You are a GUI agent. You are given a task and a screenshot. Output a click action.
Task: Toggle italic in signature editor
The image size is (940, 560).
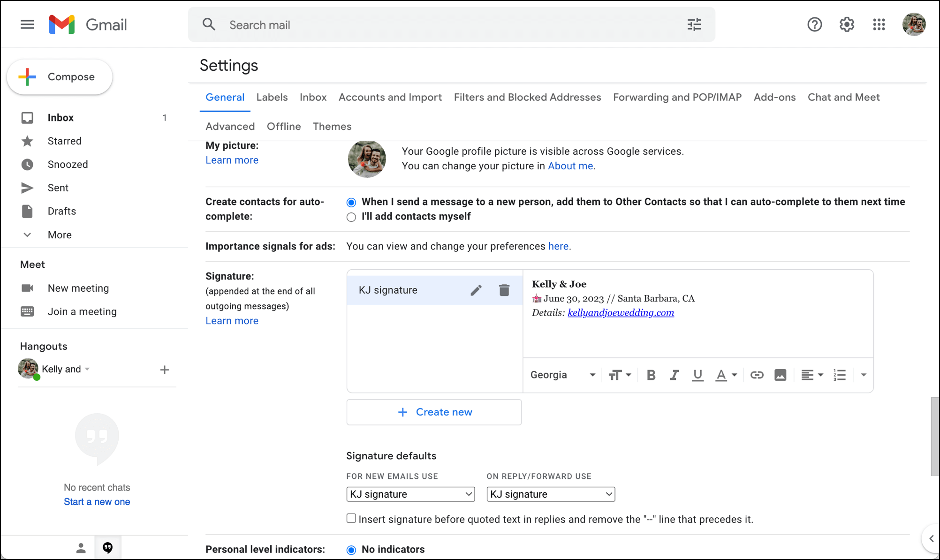point(674,375)
